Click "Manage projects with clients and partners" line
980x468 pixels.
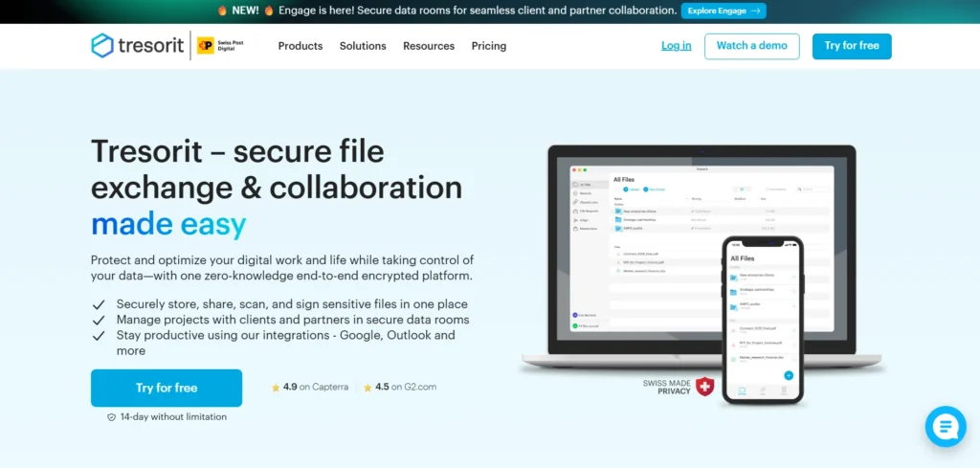(x=293, y=320)
